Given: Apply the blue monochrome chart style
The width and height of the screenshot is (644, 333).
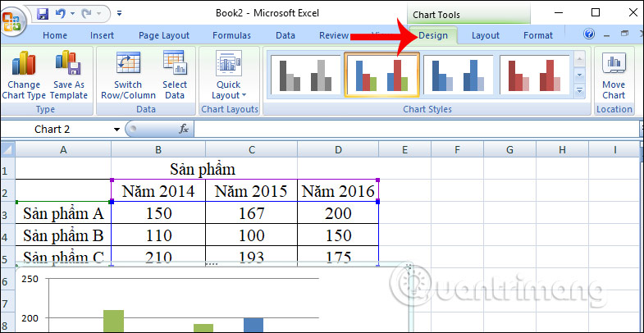Looking at the screenshot, I should pyautogui.click(x=459, y=75).
